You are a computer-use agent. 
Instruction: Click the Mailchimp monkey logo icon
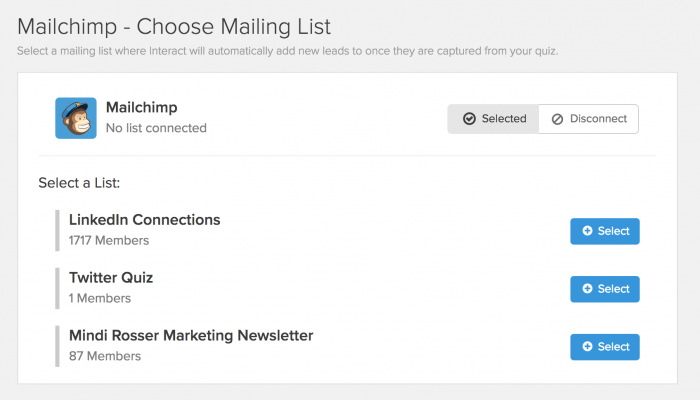tap(76, 118)
